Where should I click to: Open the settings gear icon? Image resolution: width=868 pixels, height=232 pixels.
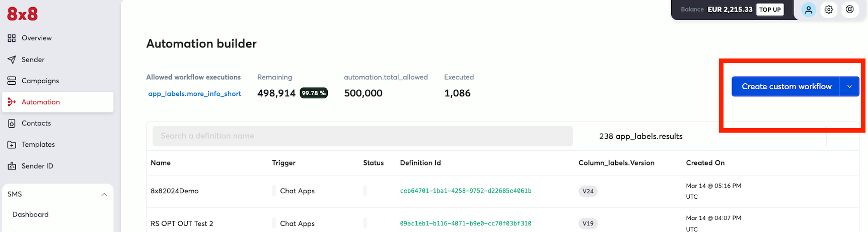(829, 10)
